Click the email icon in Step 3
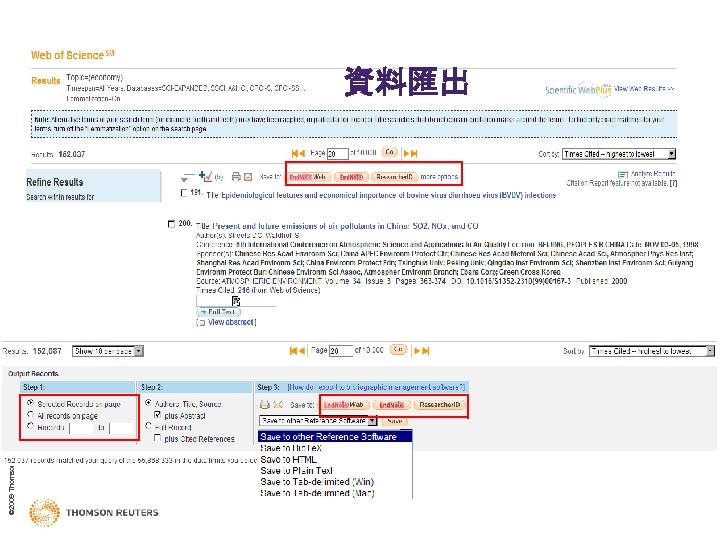 [x=278, y=405]
